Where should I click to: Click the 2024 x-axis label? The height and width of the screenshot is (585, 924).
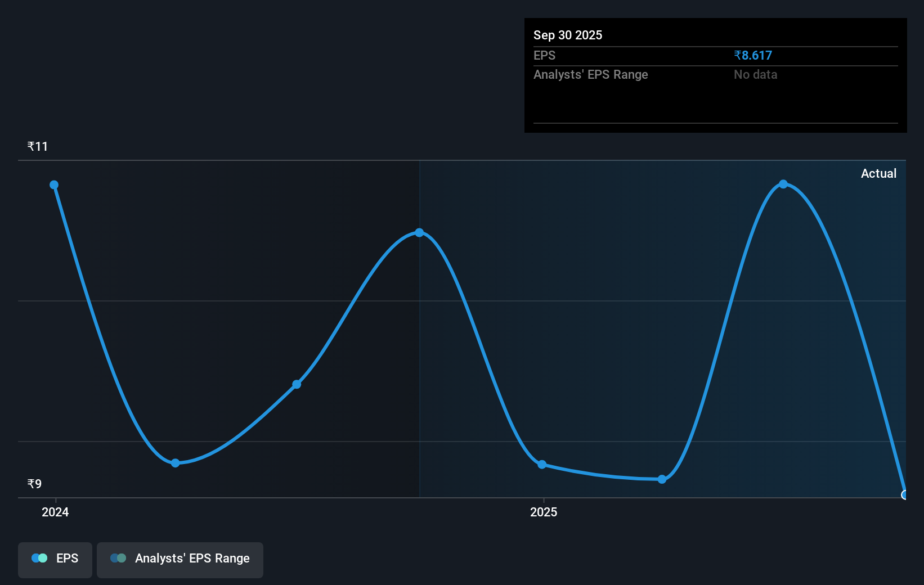[x=55, y=512]
